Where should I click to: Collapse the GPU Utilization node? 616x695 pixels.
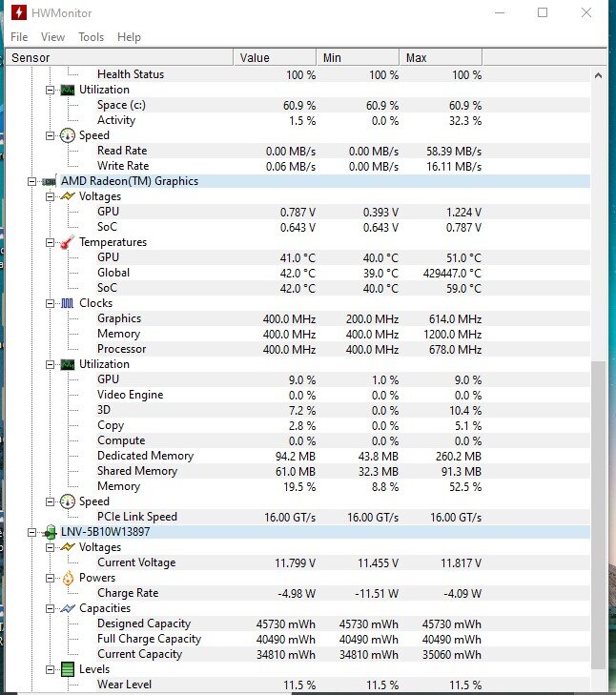tap(51, 365)
